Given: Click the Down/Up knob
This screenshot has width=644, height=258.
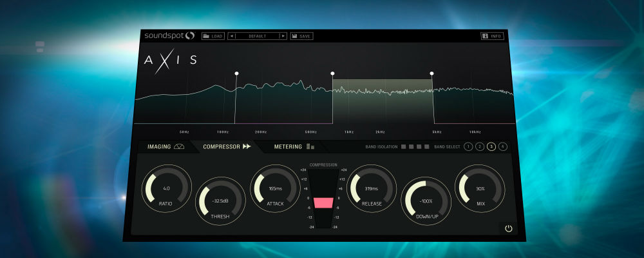Looking at the screenshot, I should (426, 201).
